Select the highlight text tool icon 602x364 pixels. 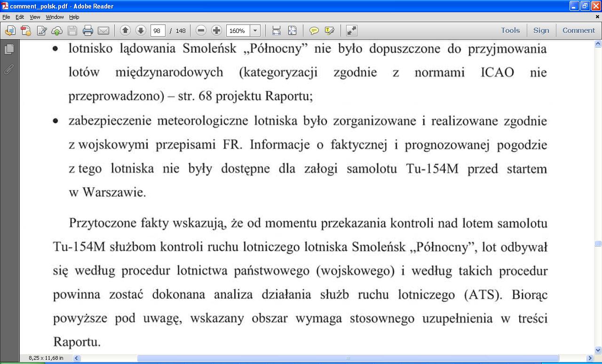tap(329, 31)
